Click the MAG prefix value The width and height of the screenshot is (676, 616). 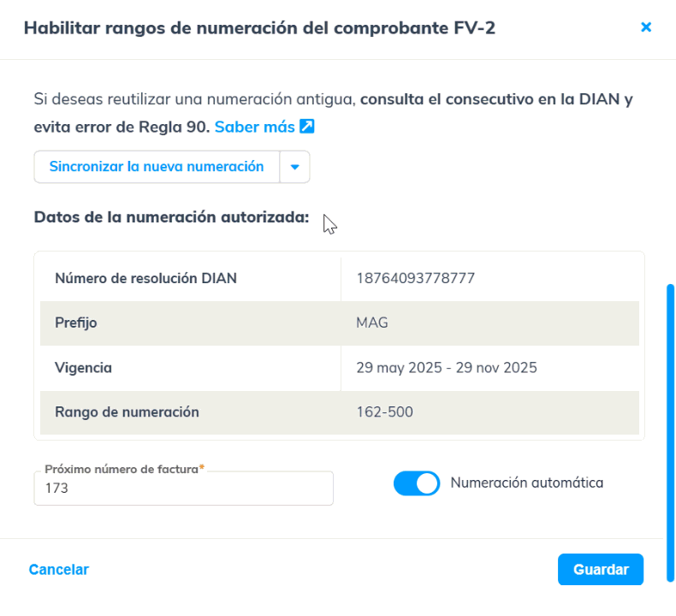pos(372,323)
